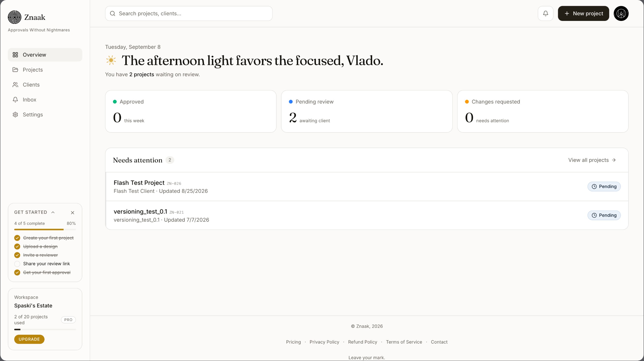This screenshot has width=644, height=361.
Task: Click the New project button
Action: click(x=583, y=13)
